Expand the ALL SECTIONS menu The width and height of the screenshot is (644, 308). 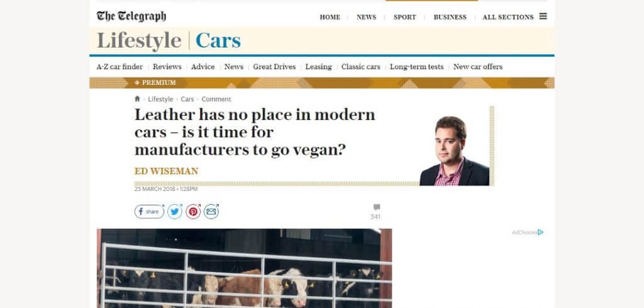508,17
